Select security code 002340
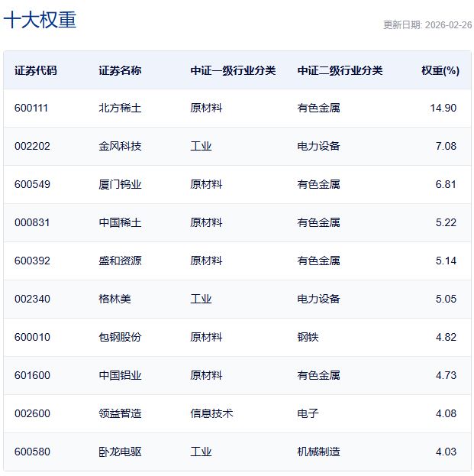Viewport: 474px width, 476px height. (32, 299)
